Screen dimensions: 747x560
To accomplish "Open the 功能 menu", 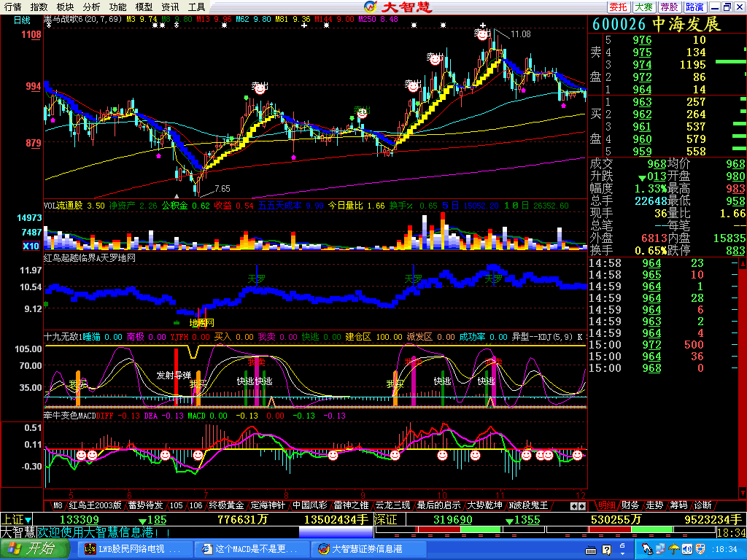I will point(117,7).
